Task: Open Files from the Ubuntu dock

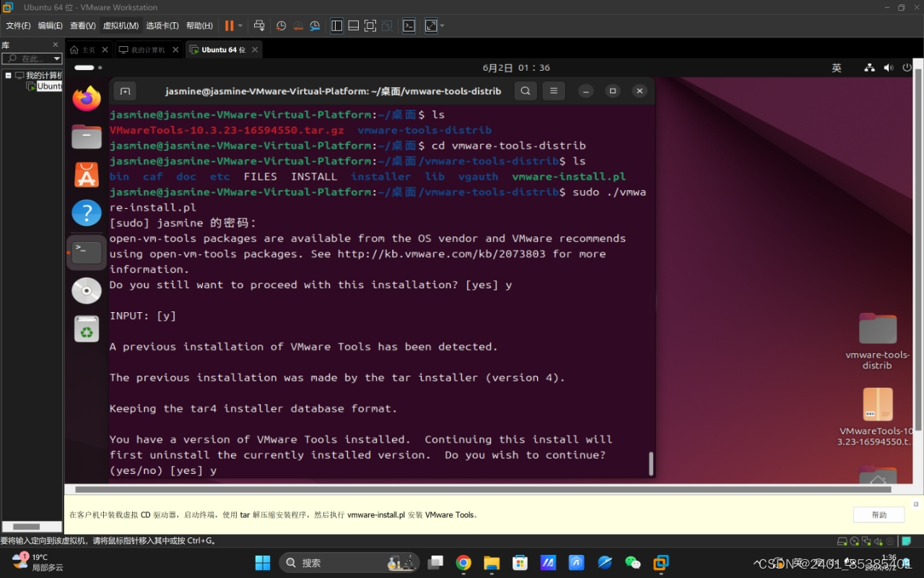Action: click(87, 137)
